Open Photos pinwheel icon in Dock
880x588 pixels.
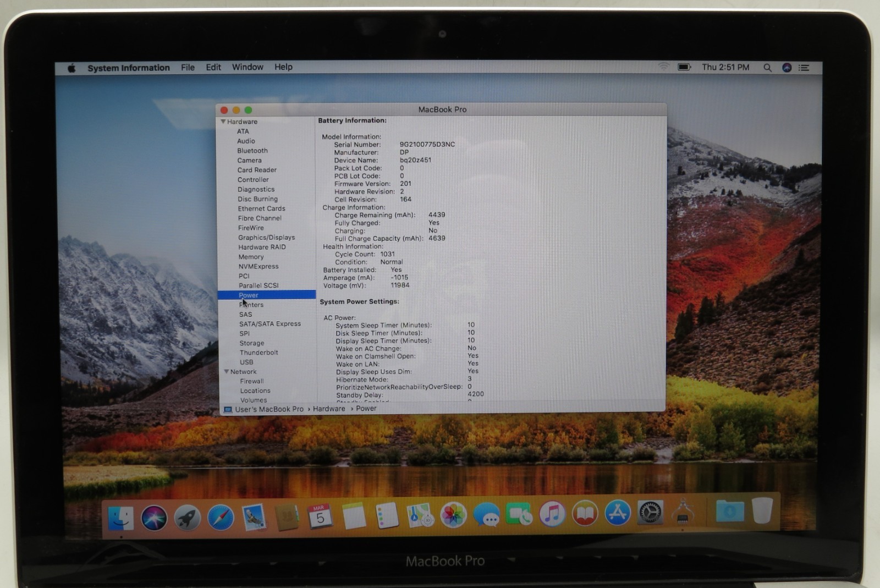pyautogui.click(x=454, y=515)
